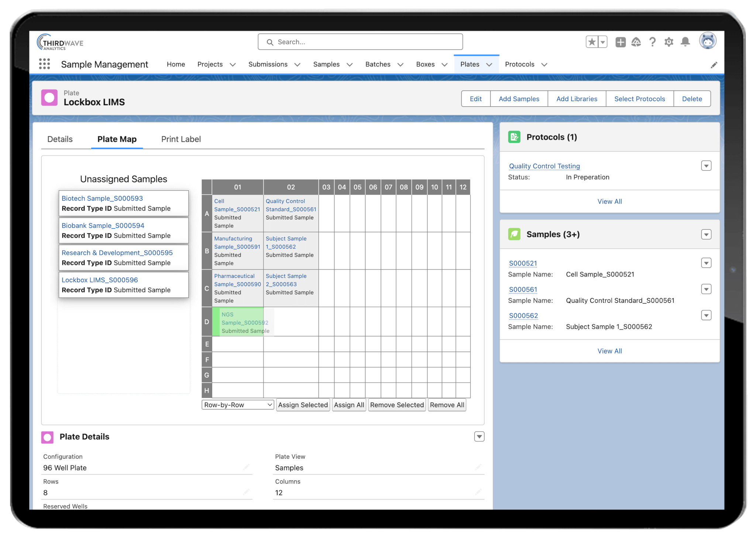756x541 pixels.
Task: Open the setup gear icon
Action: 669,42
